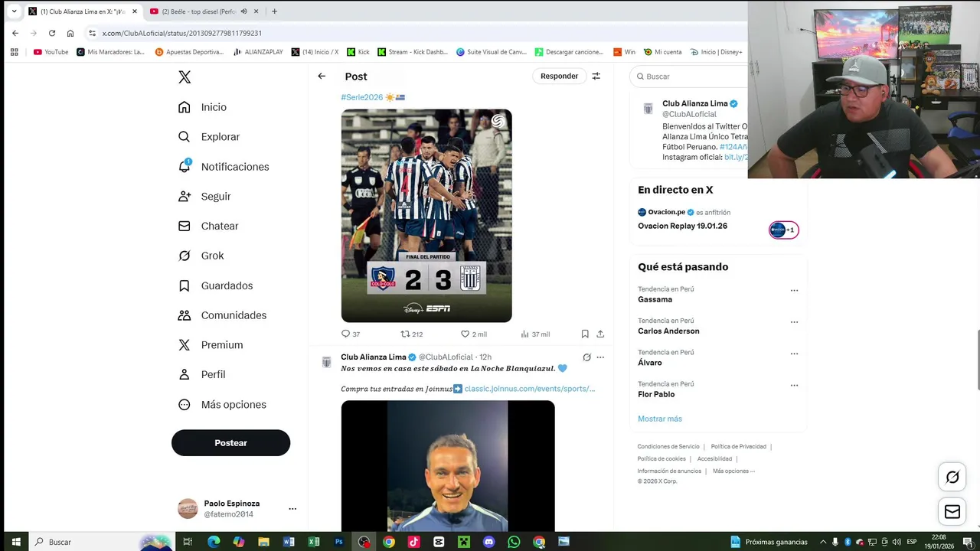Image resolution: width=980 pixels, height=551 pixels.
Task: Open Política de Privacidad link
Action: point(738,446)
